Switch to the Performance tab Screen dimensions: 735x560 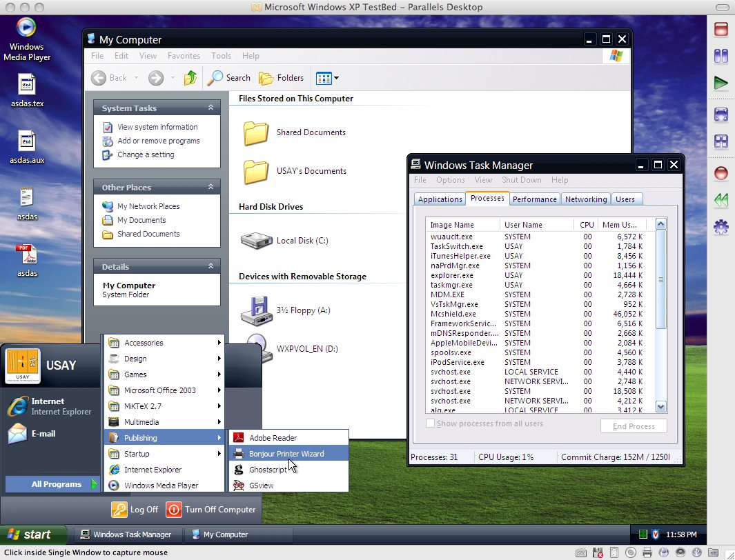(x=534, y=199)
